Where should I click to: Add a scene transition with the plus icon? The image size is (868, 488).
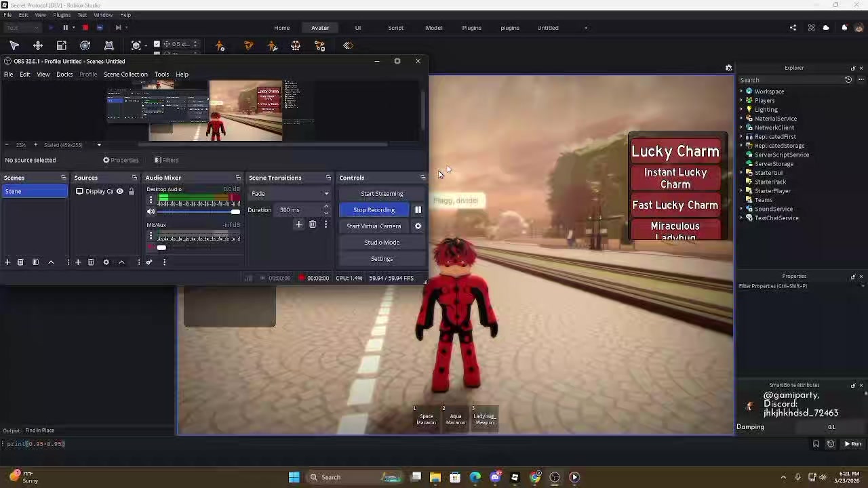(x=298, y=224)
